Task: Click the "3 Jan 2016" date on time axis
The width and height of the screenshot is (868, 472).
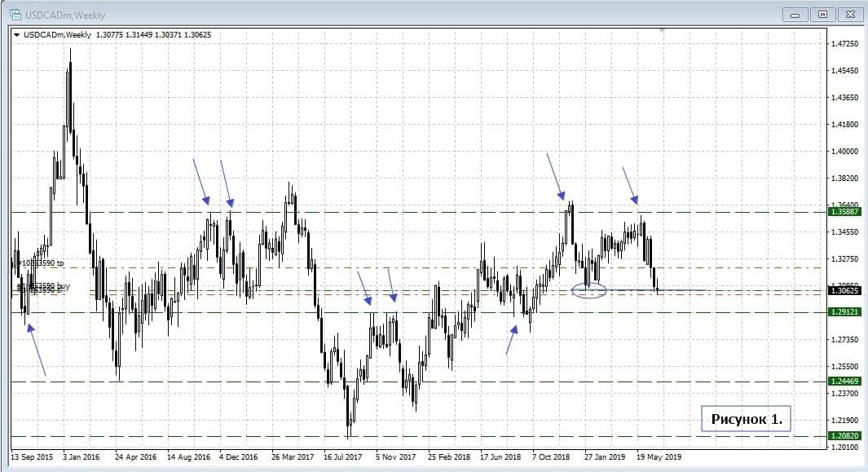Action: pos(81,458)
